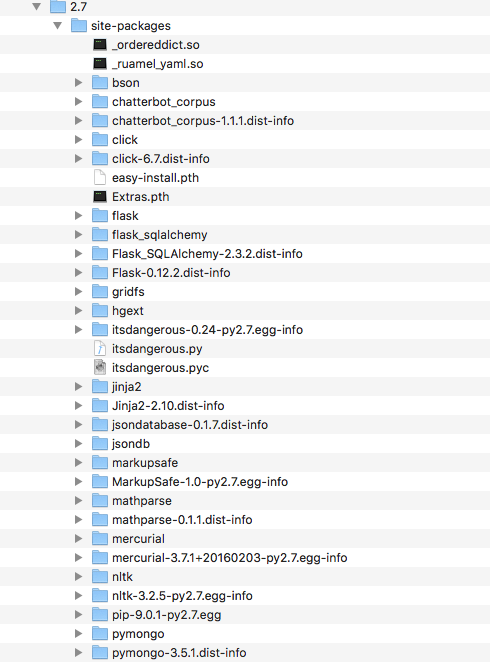Collapse the site-packages folder
The height and width of the screenshot is (664, 490).
pyautogui.click(x=58, y=26)
